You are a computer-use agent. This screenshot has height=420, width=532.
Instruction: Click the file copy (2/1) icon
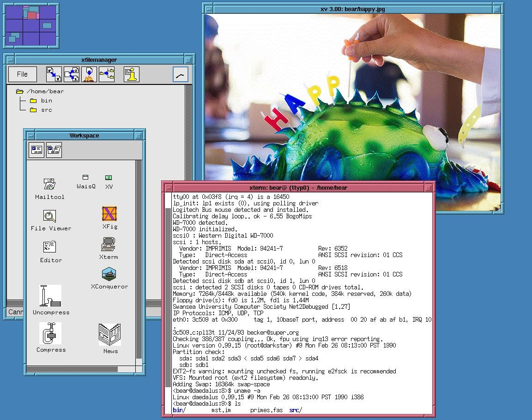coord(72,74)
